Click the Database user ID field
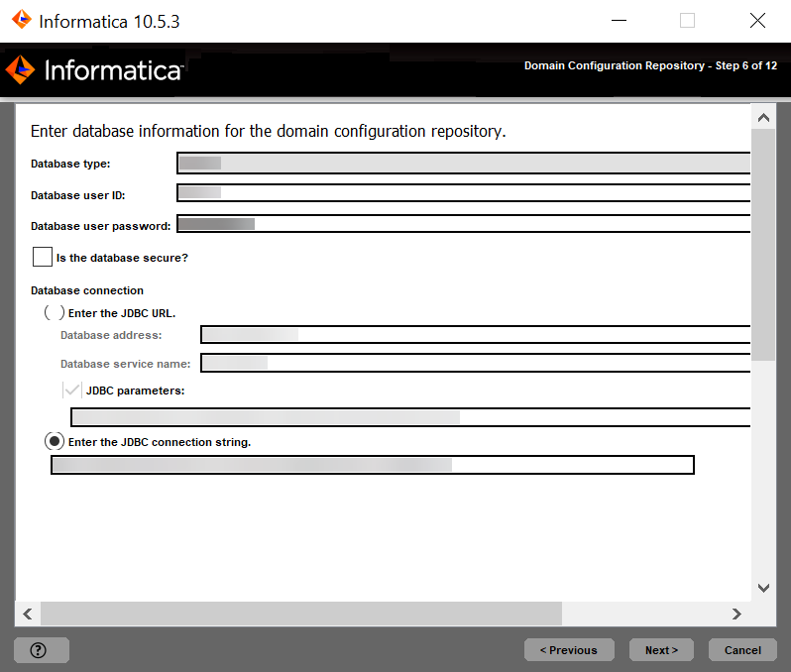 [463, 193]
